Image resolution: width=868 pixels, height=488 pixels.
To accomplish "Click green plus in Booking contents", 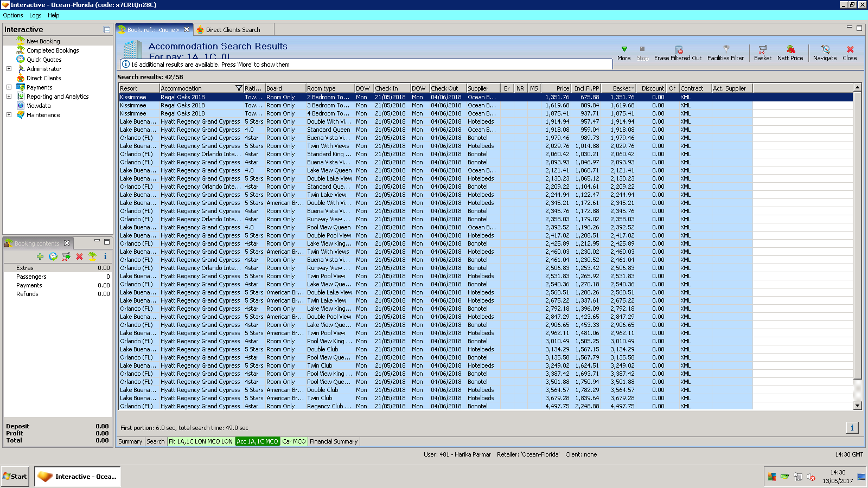I will pyautogui.click(x=40, y=256).
